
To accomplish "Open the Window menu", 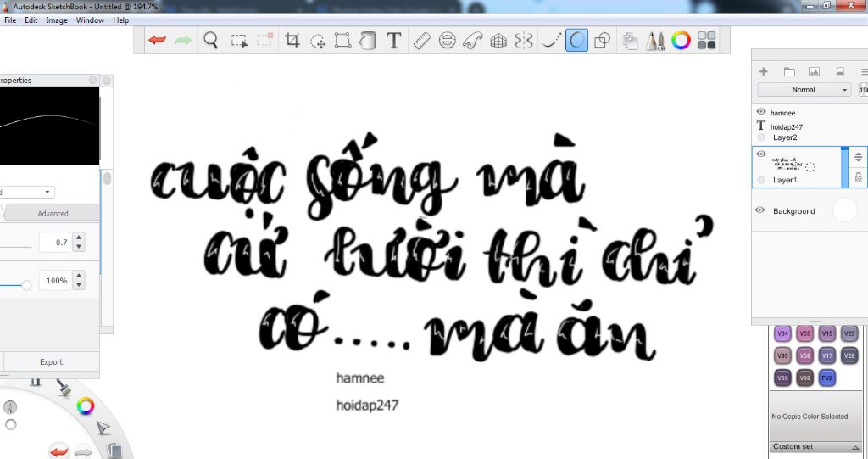I will 90,20.
